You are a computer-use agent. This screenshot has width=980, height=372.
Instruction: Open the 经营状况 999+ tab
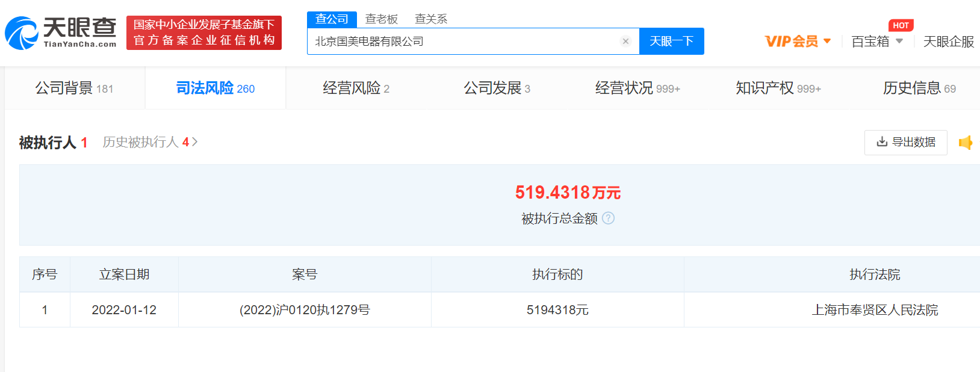click(638, 88)
